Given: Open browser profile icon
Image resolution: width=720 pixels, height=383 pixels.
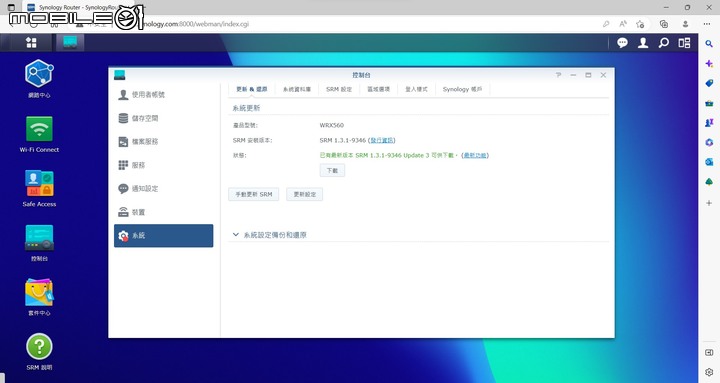Looking at the screenshot, I should (685, 24).
